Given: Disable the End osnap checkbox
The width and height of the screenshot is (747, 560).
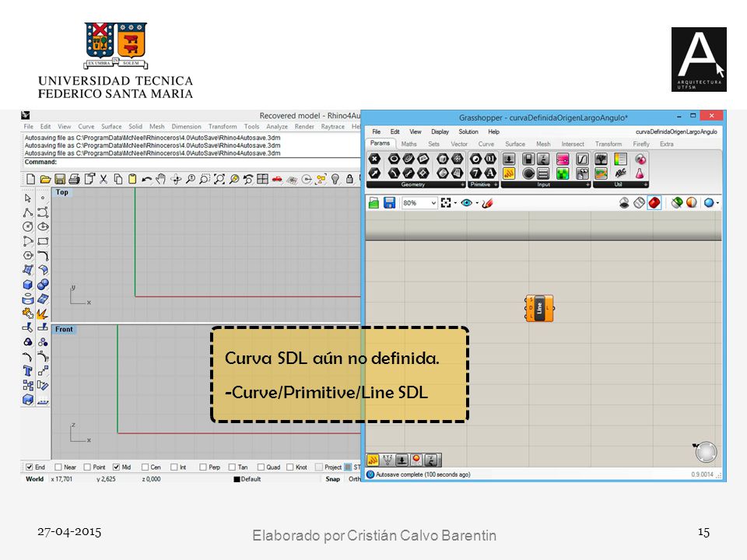Looking at the screenshot, I should [x=30, y=467].
